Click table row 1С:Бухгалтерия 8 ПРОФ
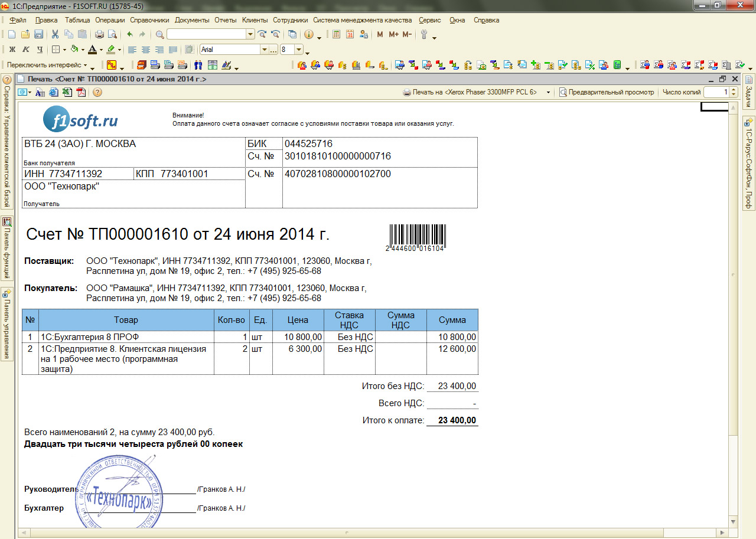The image size is (756, 539). [250, 337]
